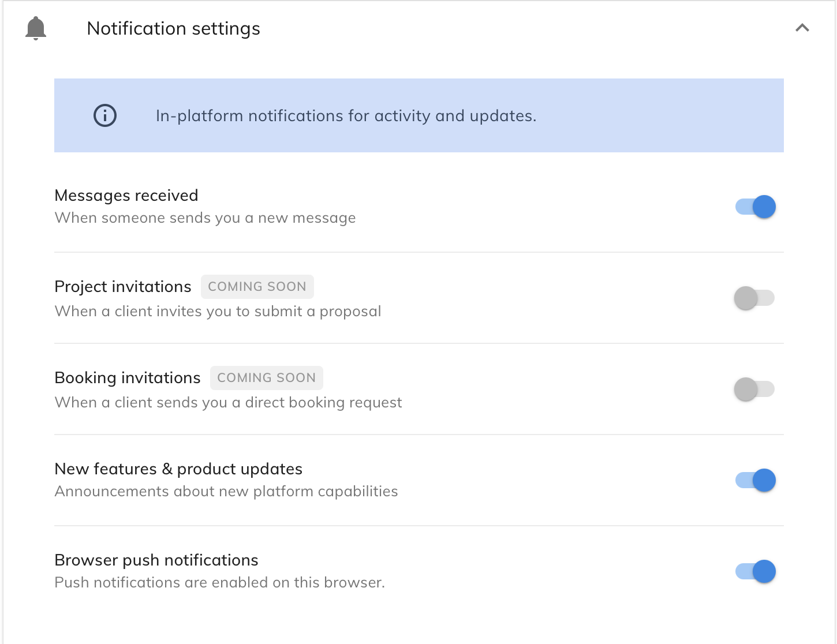
Task: Disable New features & product updates notifications
Action: click(x=755, y=480)
